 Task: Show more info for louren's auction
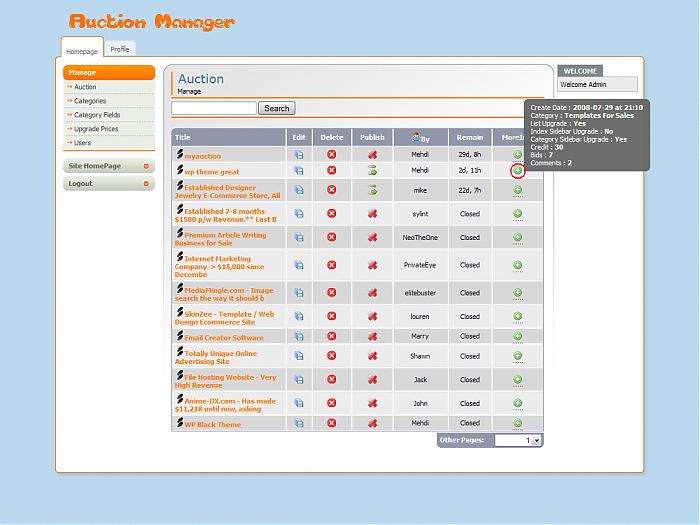click(x=517, y=317)
